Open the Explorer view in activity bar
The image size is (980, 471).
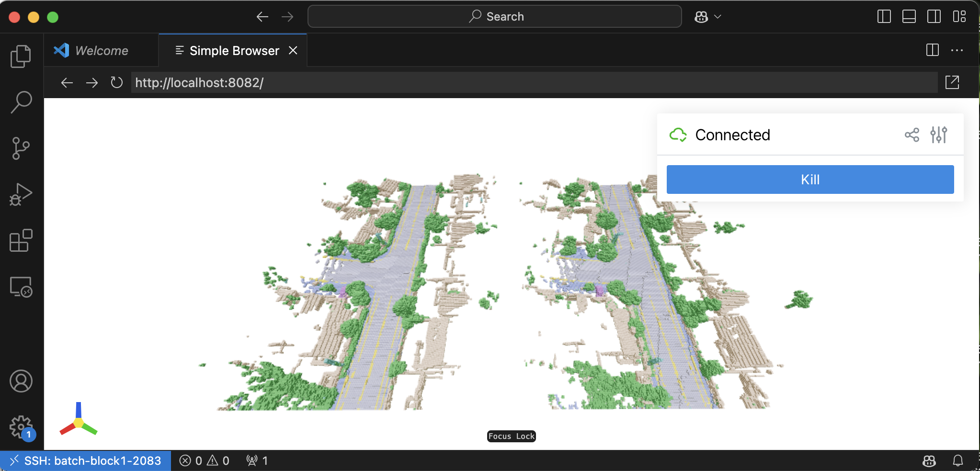[21, 56]
